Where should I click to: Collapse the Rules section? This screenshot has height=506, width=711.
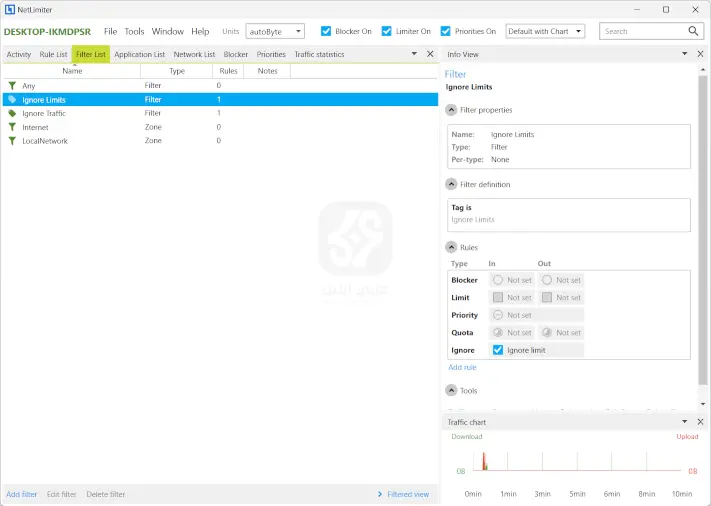coord(451,247)
